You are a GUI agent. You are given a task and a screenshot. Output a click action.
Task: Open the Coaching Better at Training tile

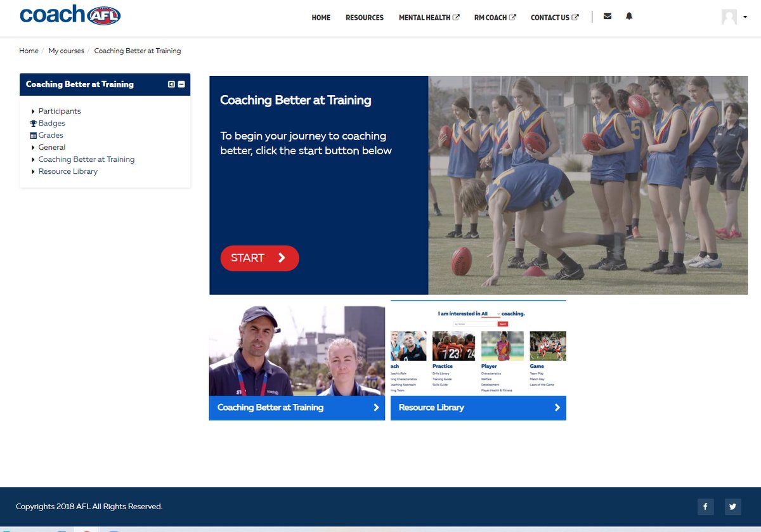[297, 408]
